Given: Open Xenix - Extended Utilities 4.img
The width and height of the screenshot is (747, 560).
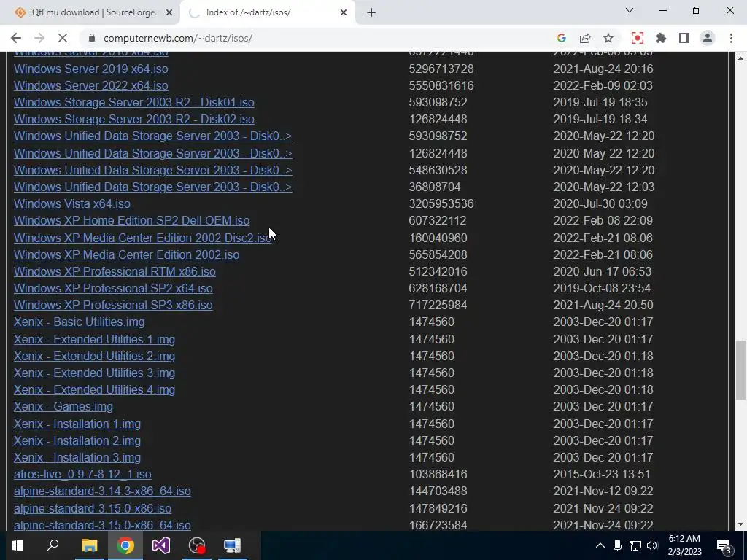Looking at the screenshot, I should 94,389.
